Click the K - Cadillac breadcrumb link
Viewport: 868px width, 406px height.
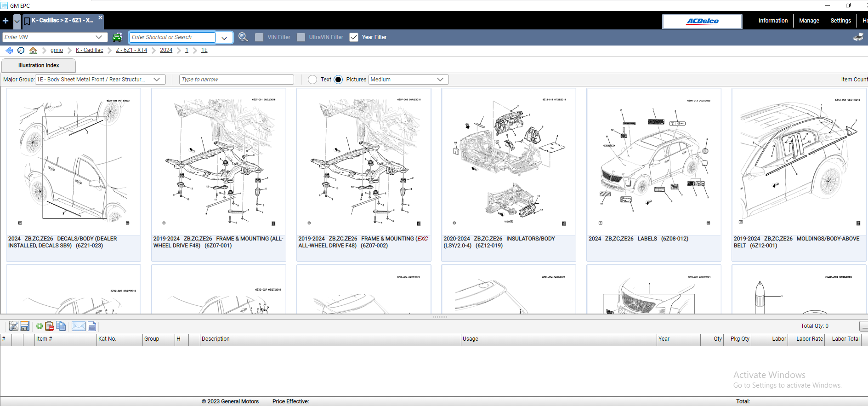coord(89,50)
